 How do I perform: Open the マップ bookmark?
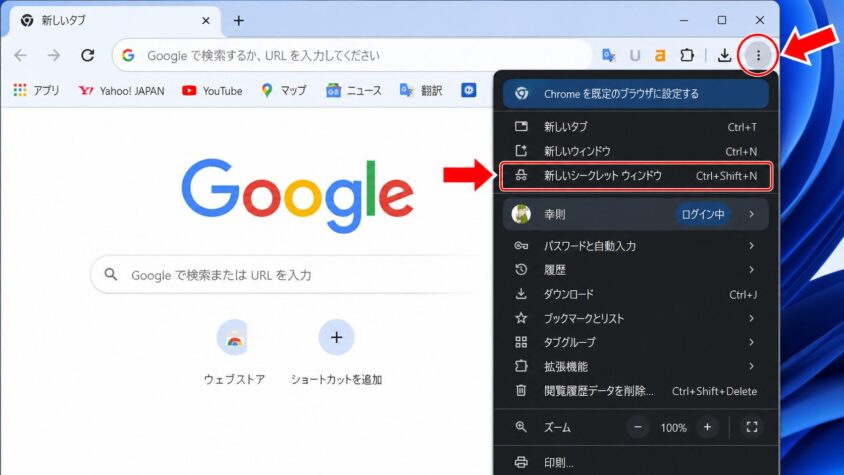point(284,90)
